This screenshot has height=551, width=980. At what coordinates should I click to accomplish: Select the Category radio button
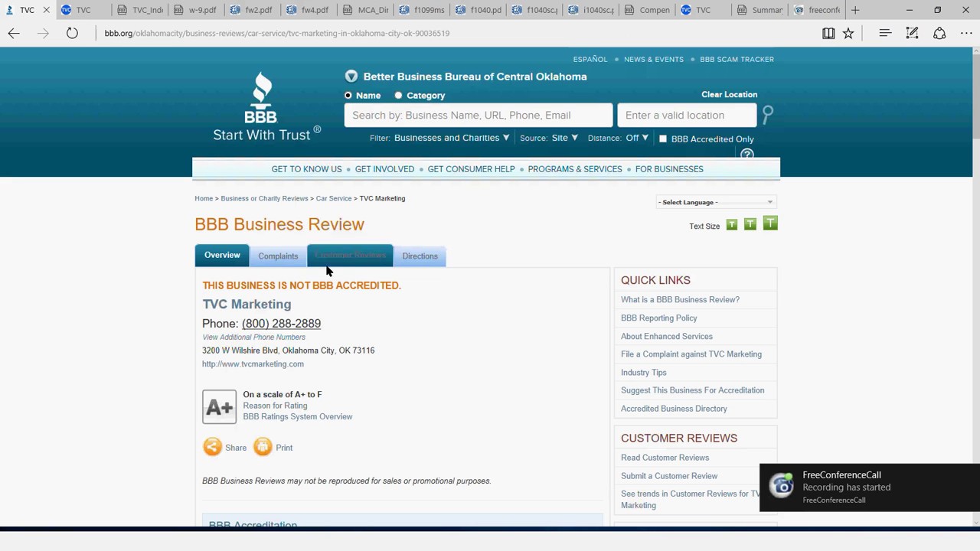[x=398, y=96]
